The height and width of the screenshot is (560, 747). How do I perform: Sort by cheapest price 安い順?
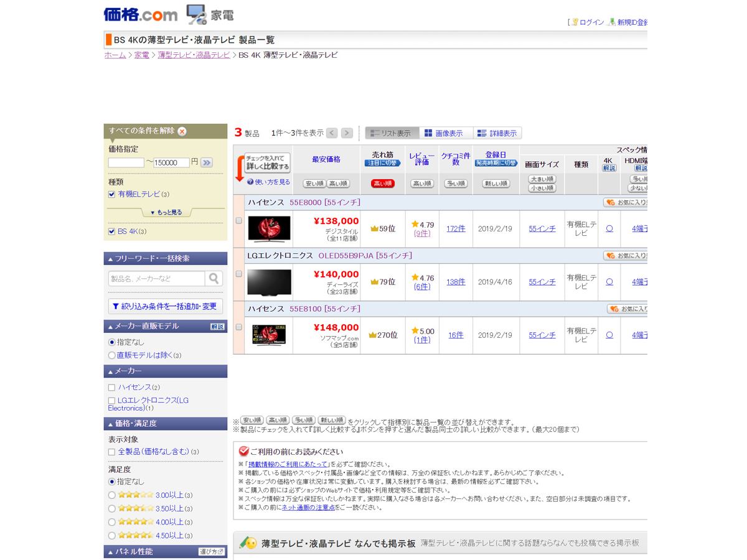click(x=314, y=184)
